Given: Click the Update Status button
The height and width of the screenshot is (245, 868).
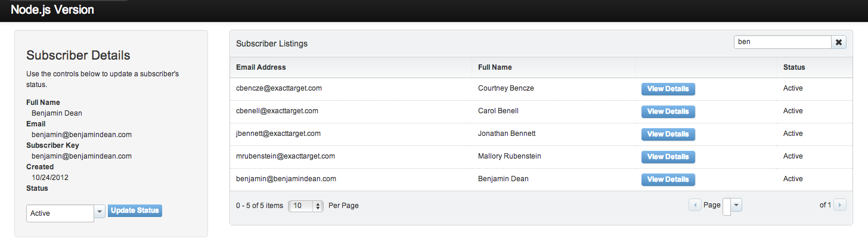Looking at the screenshot, I should [135, 210].
